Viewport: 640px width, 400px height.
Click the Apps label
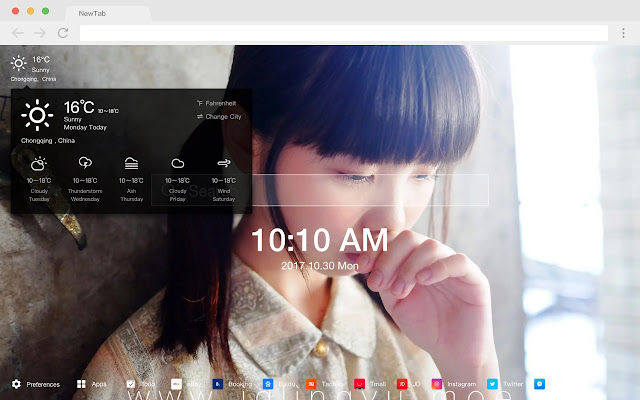pos(99,384)
